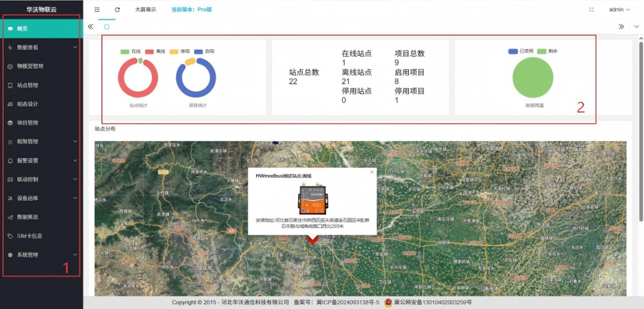The image size is (644, 309).
Task: Expand the 数据查看 sidebar submenu
Action: (x=41, y=47)
